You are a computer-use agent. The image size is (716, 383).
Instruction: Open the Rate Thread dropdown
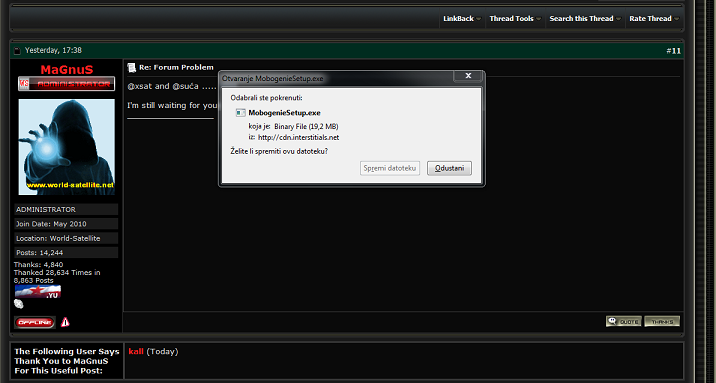[654, 19]
